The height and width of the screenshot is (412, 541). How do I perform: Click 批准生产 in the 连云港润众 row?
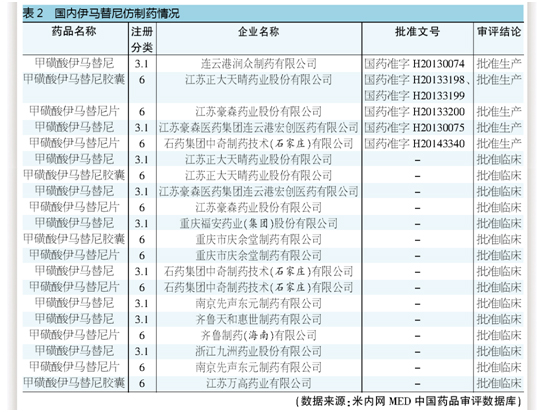[x=499, y=63]
